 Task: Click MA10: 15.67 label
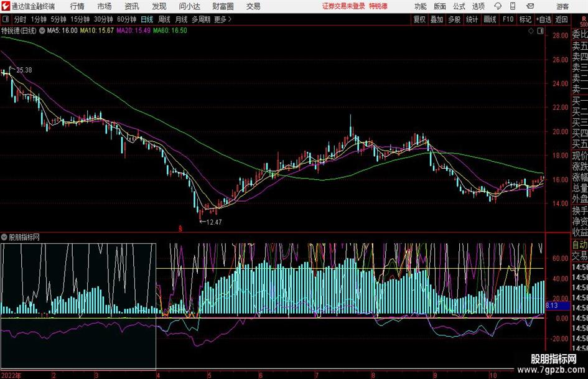point(96,30)
